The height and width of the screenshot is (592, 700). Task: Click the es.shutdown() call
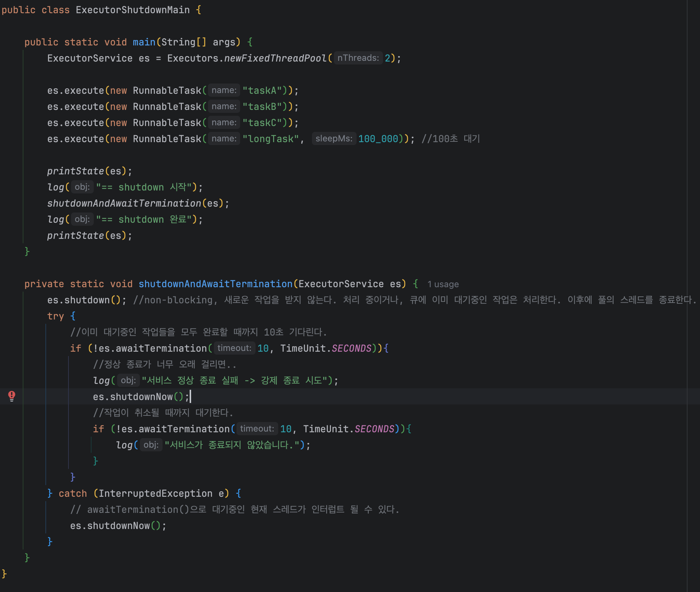click(x=84, y=300)
